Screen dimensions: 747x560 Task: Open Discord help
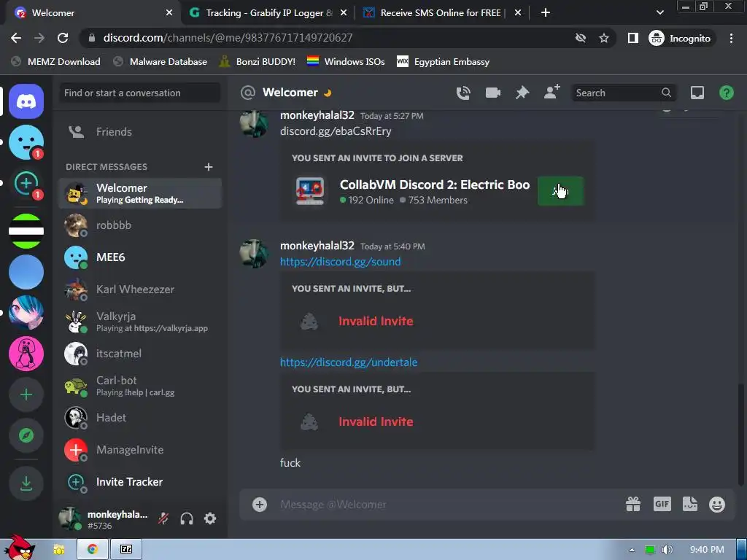[726, 93]
